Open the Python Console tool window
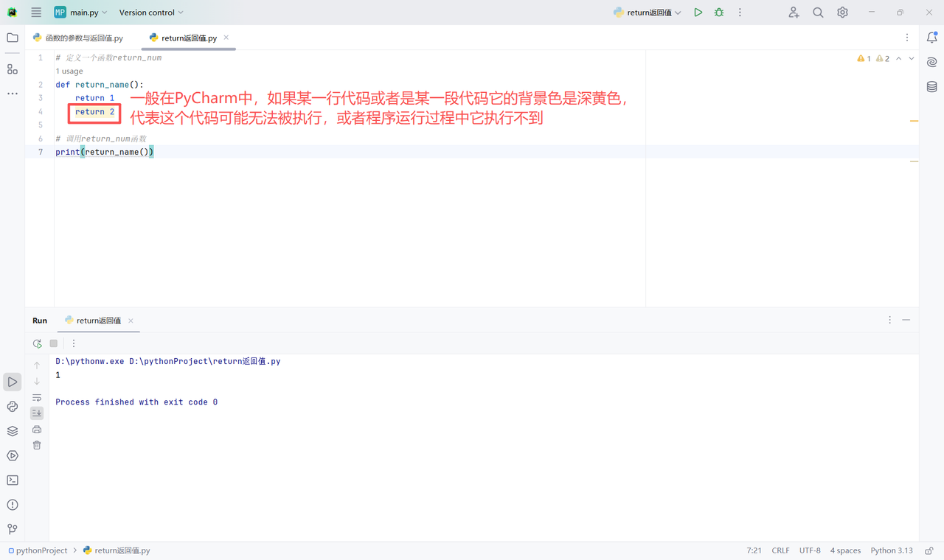 point(12,406)
